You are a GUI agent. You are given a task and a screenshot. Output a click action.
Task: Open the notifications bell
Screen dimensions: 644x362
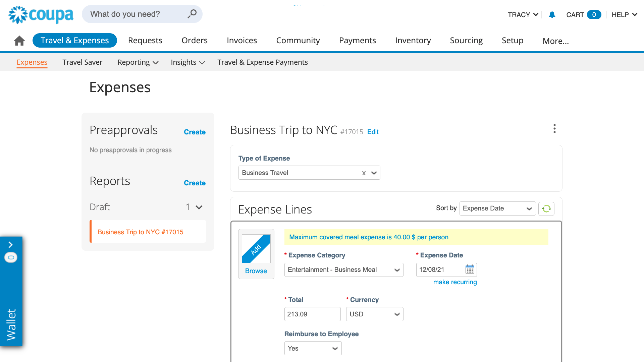[x=552, y=14]
